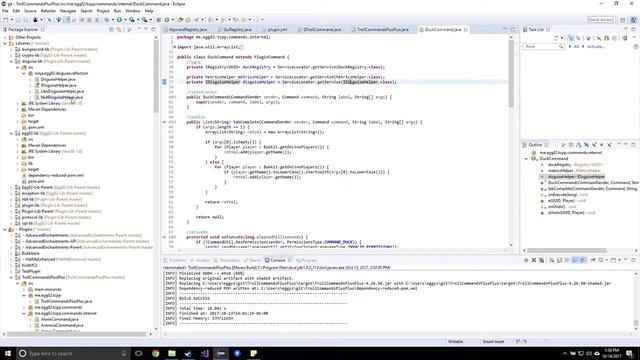Open the Source menu
The width and height of the screenshot is (640, 360).
tap(30, 11)
